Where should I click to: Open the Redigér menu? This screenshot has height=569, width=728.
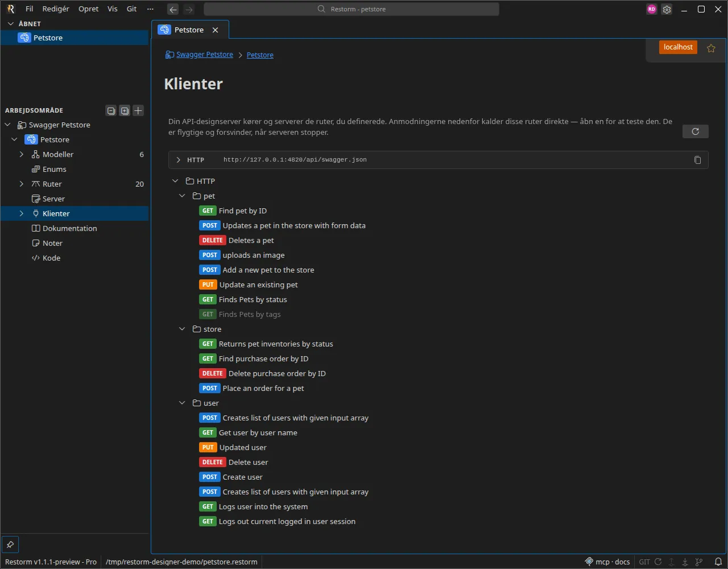click(56, 9)
